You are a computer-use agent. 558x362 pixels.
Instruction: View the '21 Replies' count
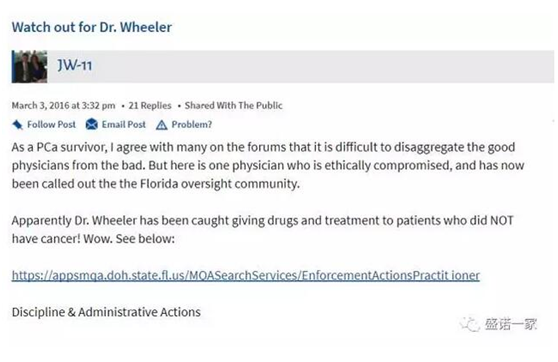tap(150, 106)
